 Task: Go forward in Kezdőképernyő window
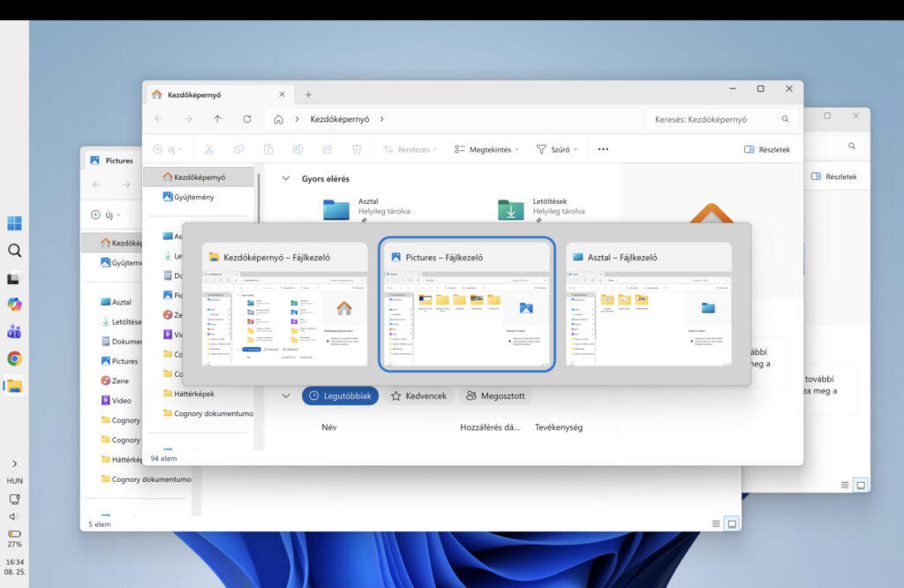188,119
